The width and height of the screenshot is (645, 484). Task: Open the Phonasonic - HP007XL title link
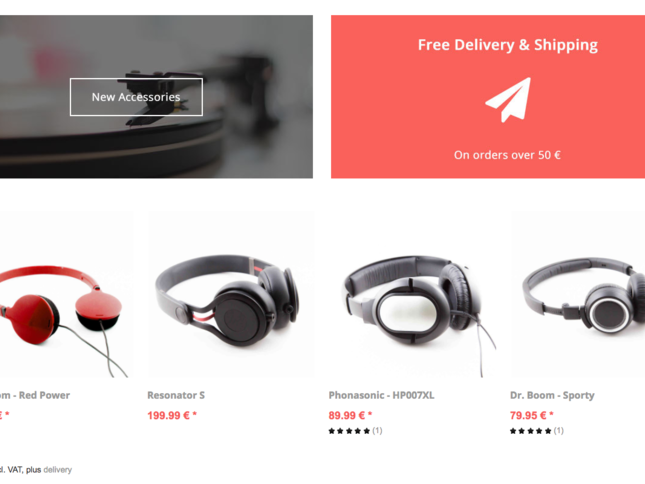pyautogui.click(x=381, y=395)
